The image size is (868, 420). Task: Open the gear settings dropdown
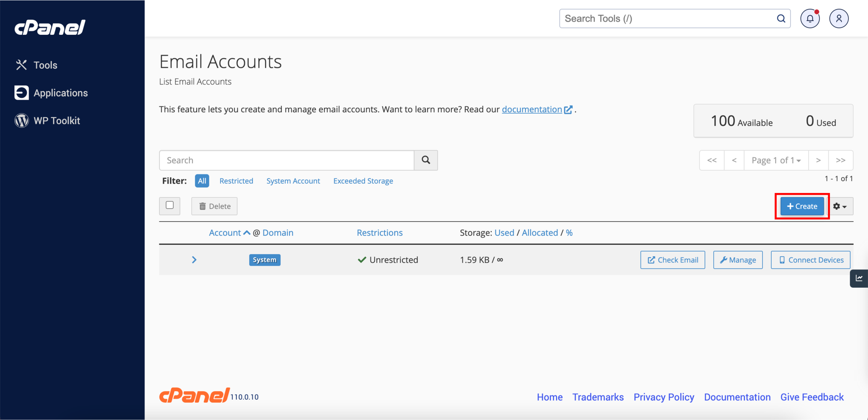[x=840, y=206]
